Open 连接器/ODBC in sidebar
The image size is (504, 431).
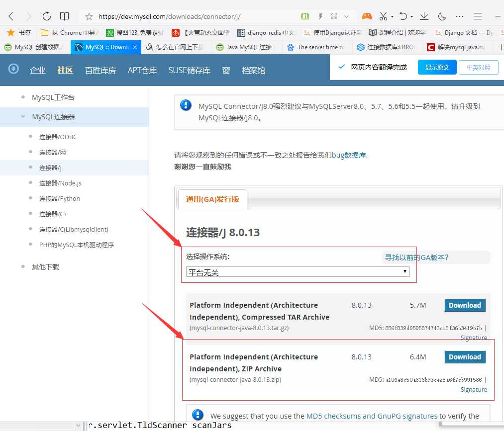click(x=58, y=137)
